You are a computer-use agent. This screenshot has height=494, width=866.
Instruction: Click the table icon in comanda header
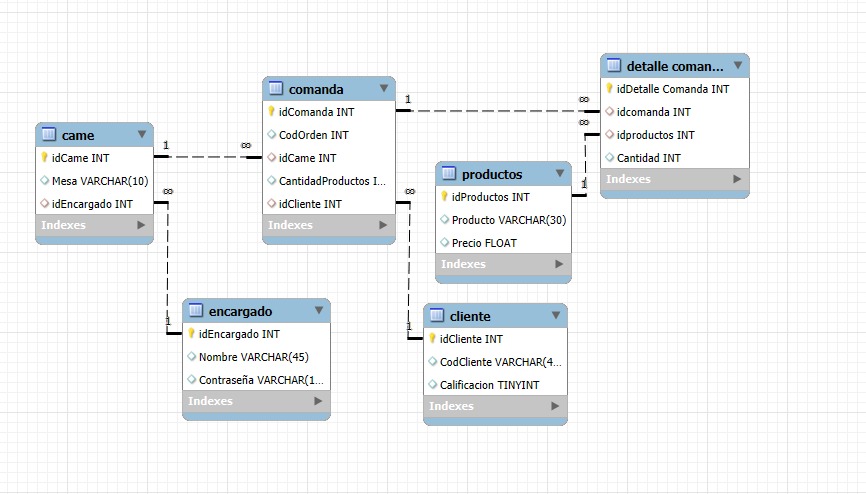[x=276, y=89]
